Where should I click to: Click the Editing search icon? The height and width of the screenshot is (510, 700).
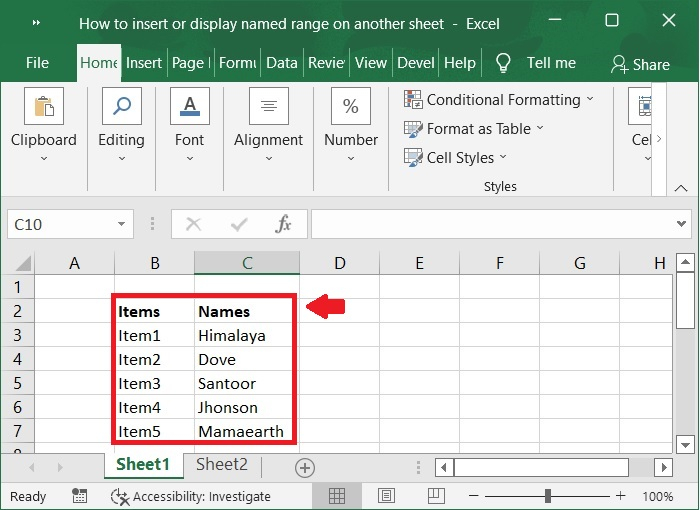click(x=121, y=107)
